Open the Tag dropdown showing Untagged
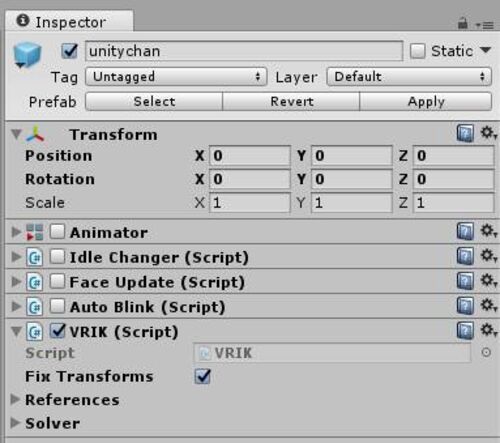500x443 pixels. click(x=176, y=77)
